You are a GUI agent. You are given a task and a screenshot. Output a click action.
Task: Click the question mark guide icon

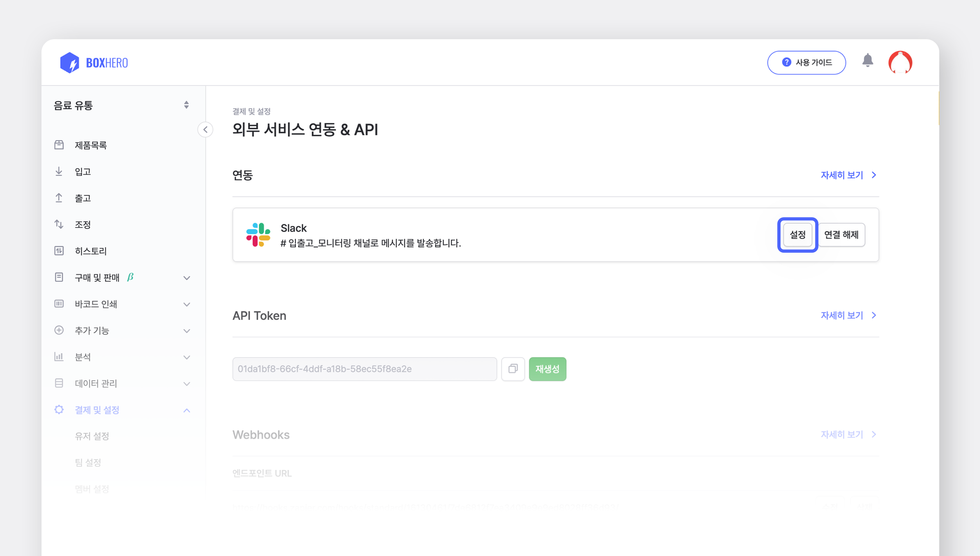[786, 62]
